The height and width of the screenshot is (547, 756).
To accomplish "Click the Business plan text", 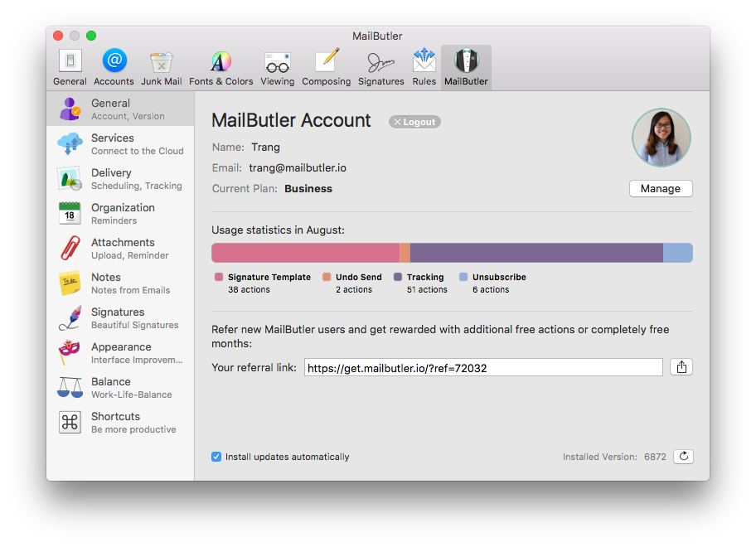I will pos(308,188).
